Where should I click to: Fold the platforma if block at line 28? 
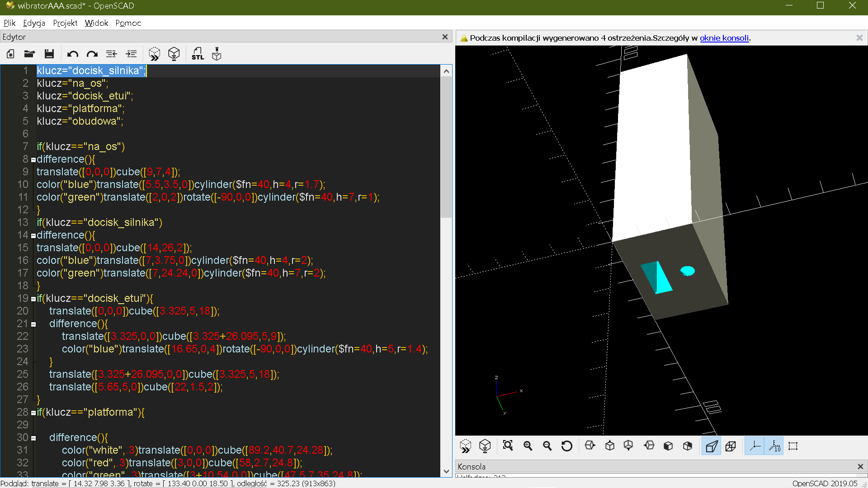pos(33,413)
